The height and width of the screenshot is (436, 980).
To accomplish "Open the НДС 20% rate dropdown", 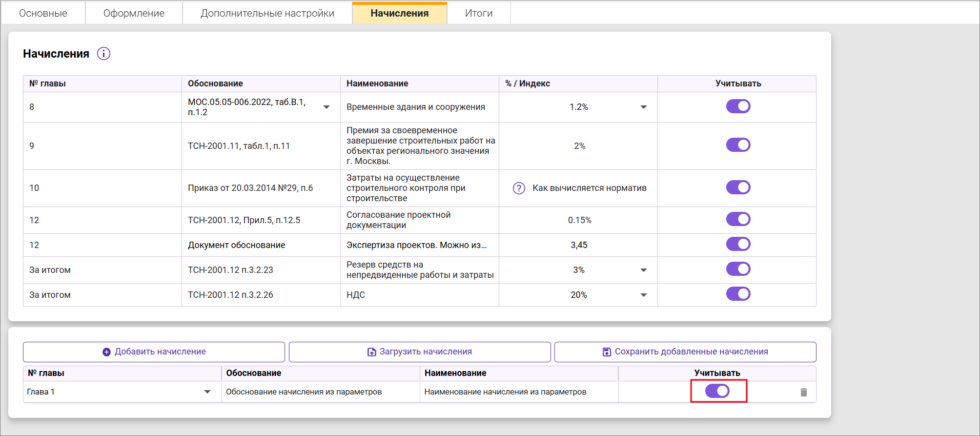I will coord(643,295).
